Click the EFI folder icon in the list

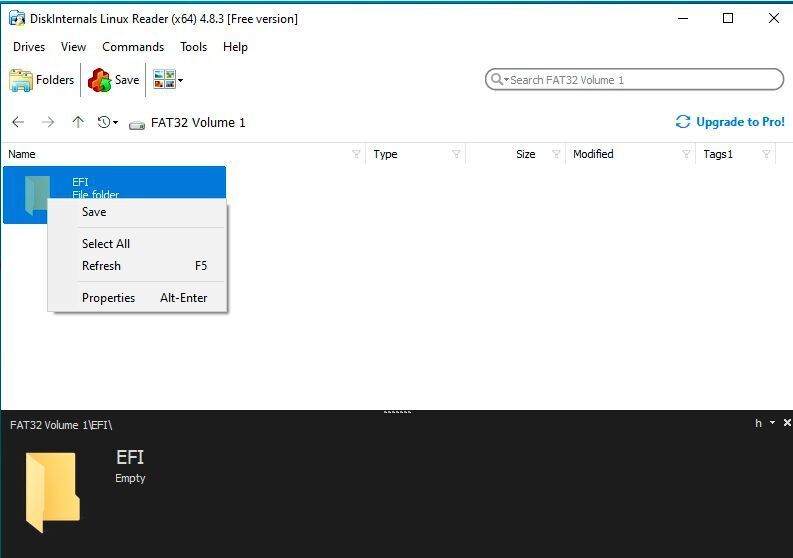[x=36, y=195]
